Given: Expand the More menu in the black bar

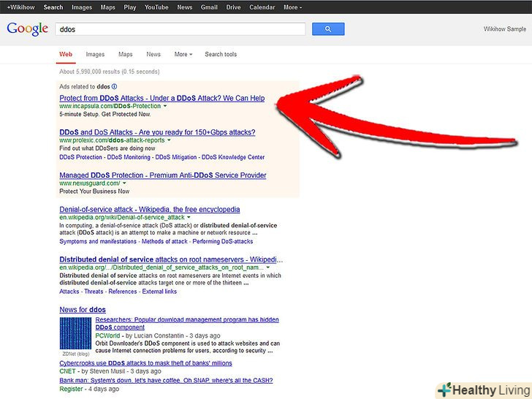Looking at the screenshot, I should pos(293,7).
